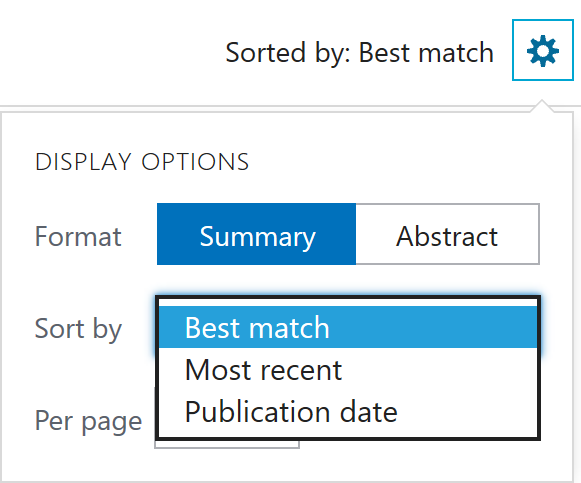The height and width of the screenshot is (483, 581).
Task: Click the Sorted by: Best match text
Action: (x=359, y=53)
